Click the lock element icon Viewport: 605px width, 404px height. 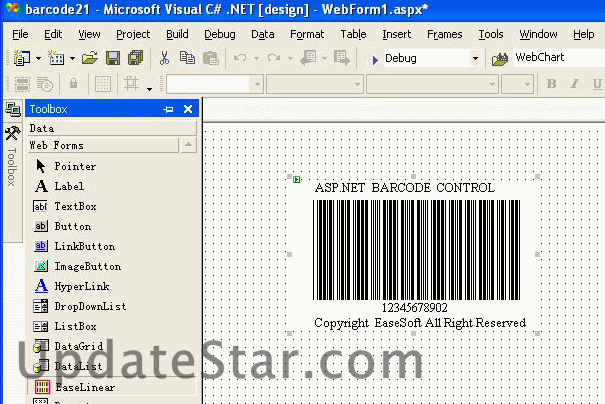pos(73,83)
